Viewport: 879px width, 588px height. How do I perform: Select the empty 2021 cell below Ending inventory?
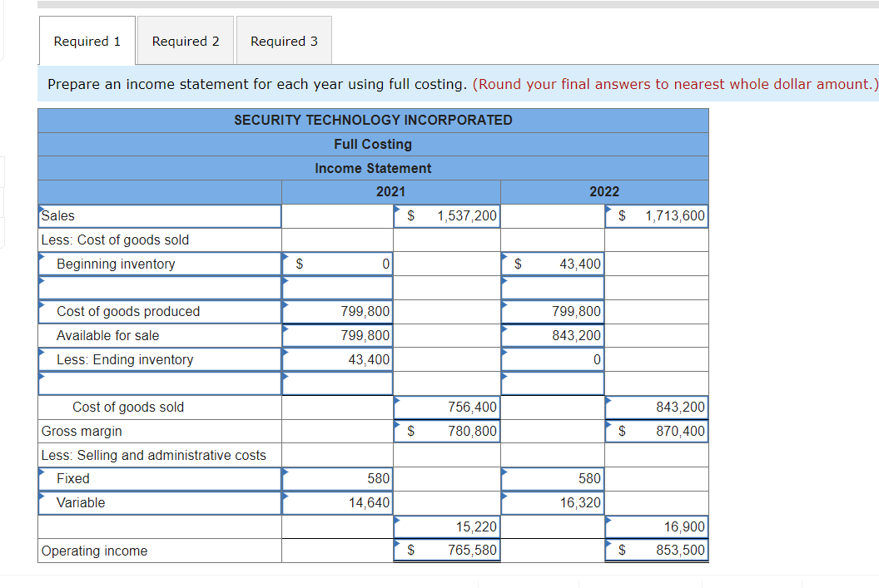337,383
